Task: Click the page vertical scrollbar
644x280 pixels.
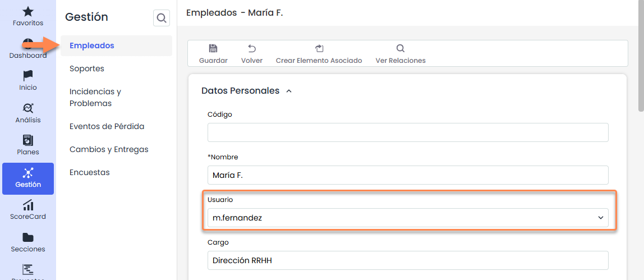Action: pyautogui.click(x=641, y=56)
